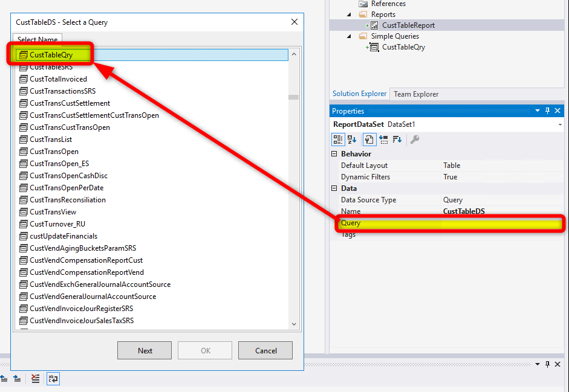Click the custUpdateFinancials query icon
Viewport: 569px width, 392px height.
point(23,236)
